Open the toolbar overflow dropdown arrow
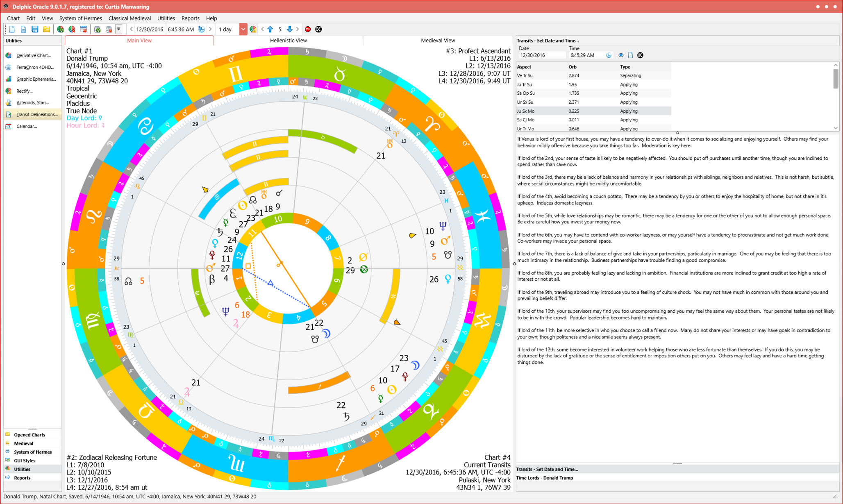 [119, 30]
